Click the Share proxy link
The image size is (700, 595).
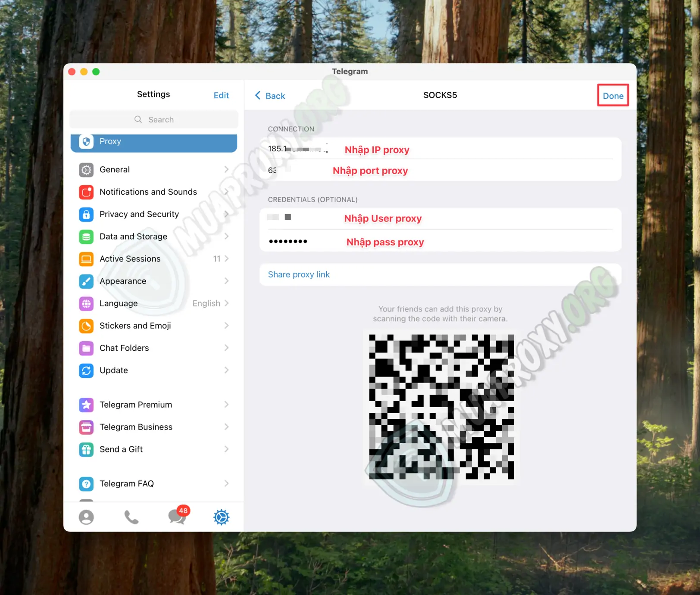pos(299,274)
